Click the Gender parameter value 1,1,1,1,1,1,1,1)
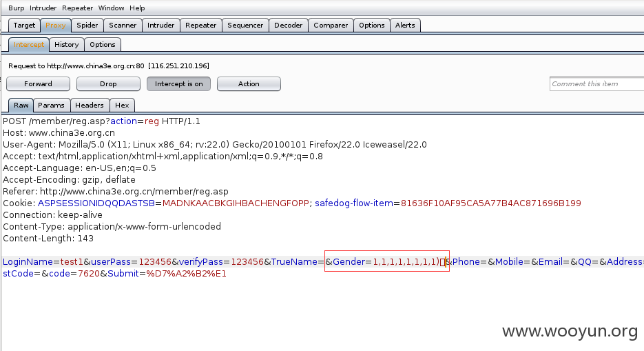This screenshot has height=351, width=644. point(406,262)
